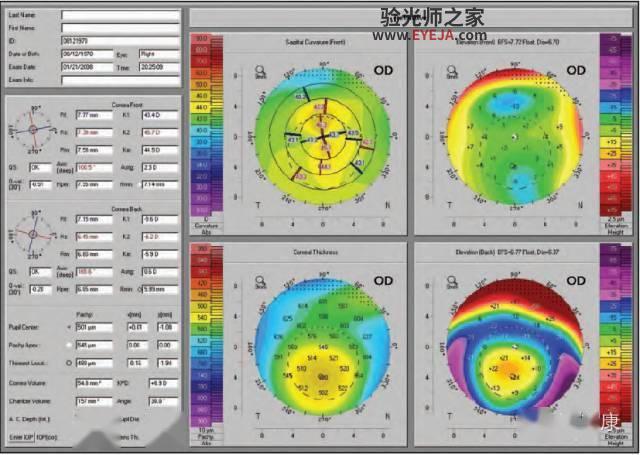Click the First Name input field
This screenshot has height=455, width=640.
[120, 28]
